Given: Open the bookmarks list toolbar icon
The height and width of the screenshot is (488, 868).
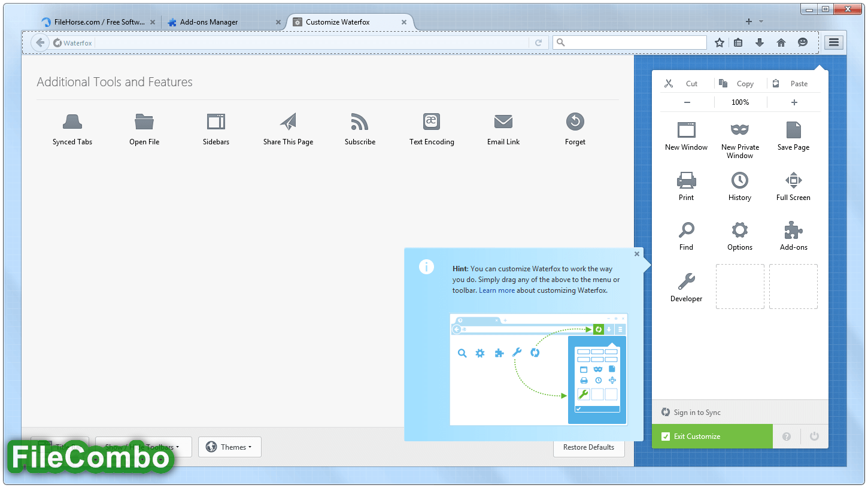Looking at the screenshot, I should (x=738, y=43).
